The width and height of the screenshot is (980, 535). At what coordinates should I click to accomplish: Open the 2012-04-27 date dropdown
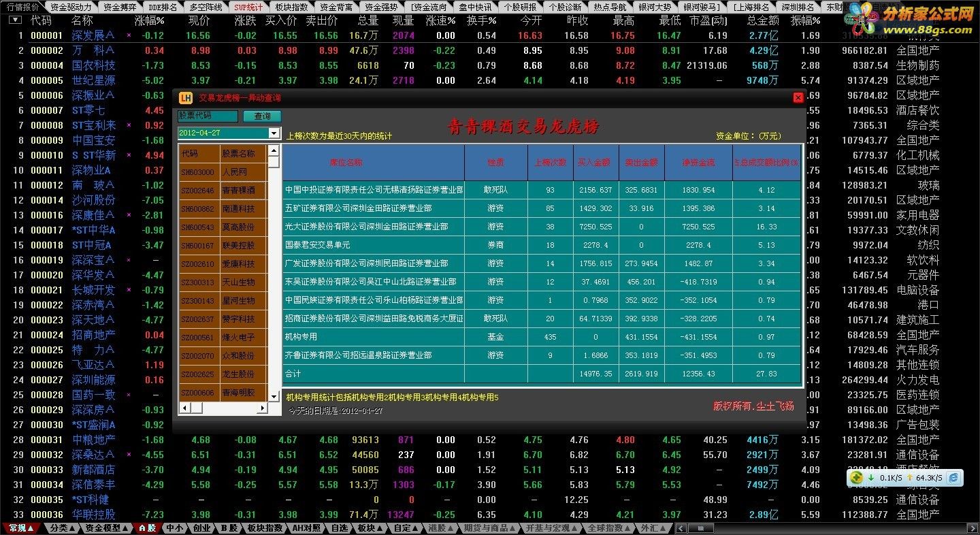point(274,133)
